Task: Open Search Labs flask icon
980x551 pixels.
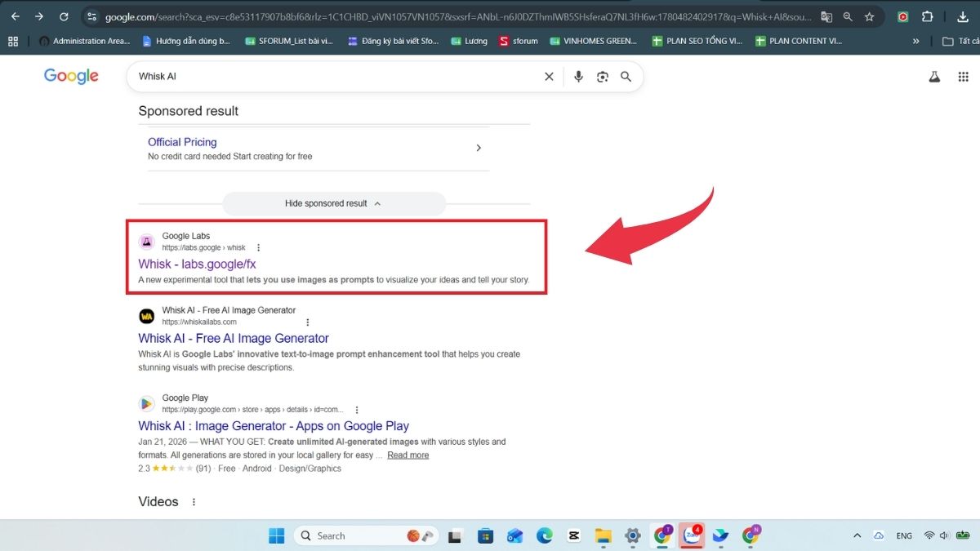Action: coord(934,77)
